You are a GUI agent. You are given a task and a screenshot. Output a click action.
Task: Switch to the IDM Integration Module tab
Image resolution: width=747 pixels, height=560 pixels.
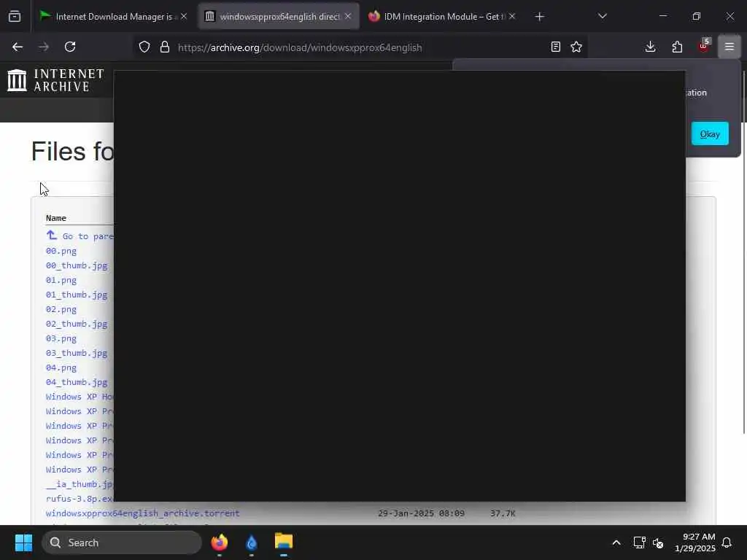pos(441,16)
